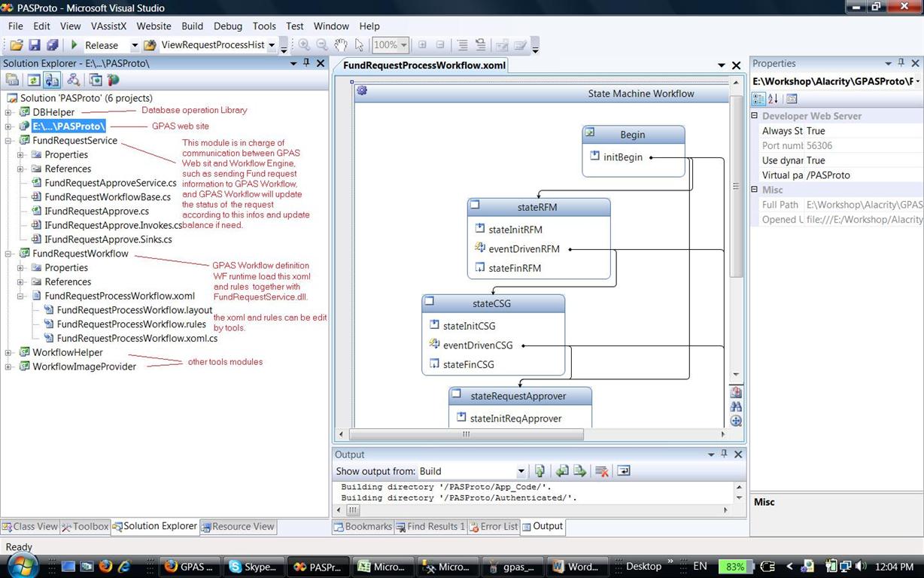Open the zoom percentage dropdown

pos(404,45)
